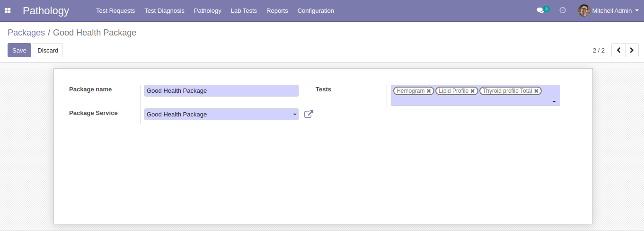Click the 2 / 2 pager counter

(599, 50)
